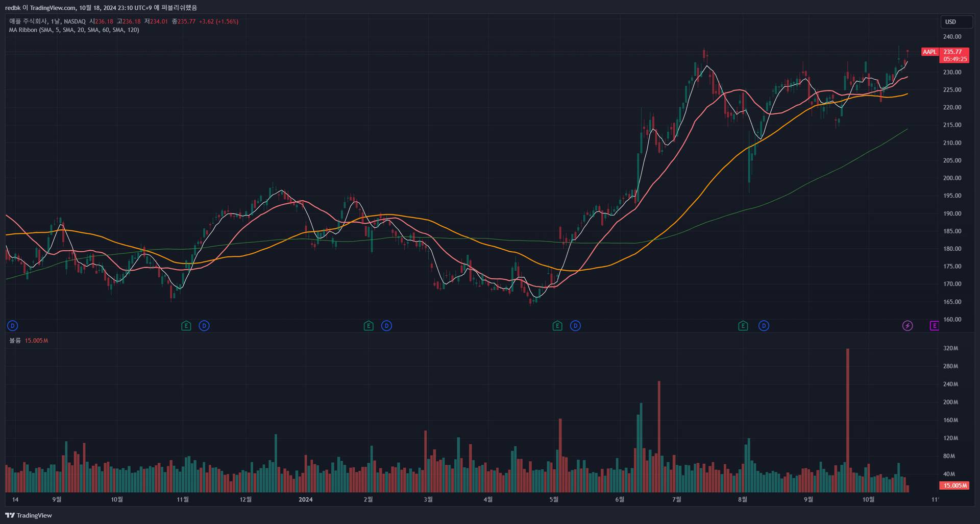Click the TradingView logo at bottom left
Screen dimensions: 980x524
(x=29, y=515)
